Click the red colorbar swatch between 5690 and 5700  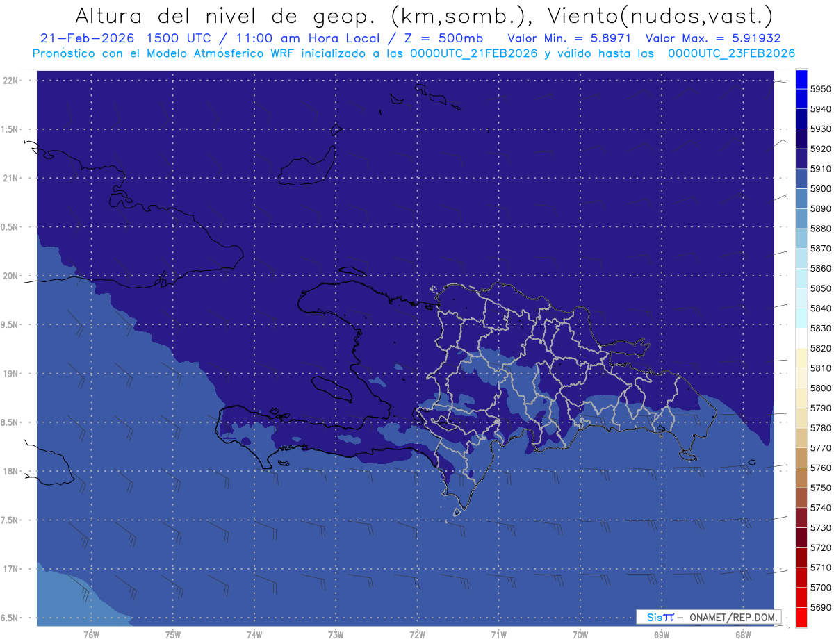[801, 597]
